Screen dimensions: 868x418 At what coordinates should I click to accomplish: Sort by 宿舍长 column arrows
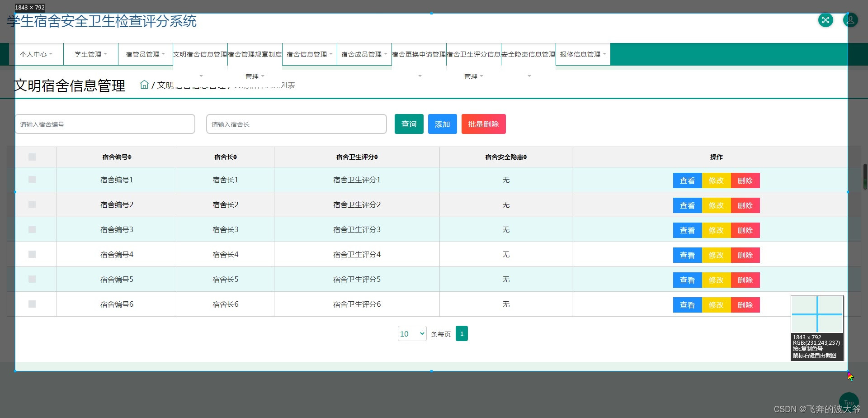click(x=235, y=157)
